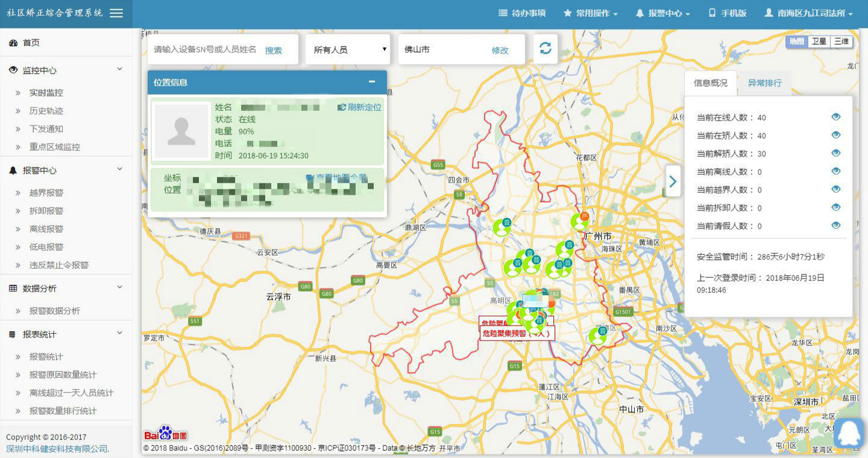Minimize the 位置信息 panel

pos(372,82)
